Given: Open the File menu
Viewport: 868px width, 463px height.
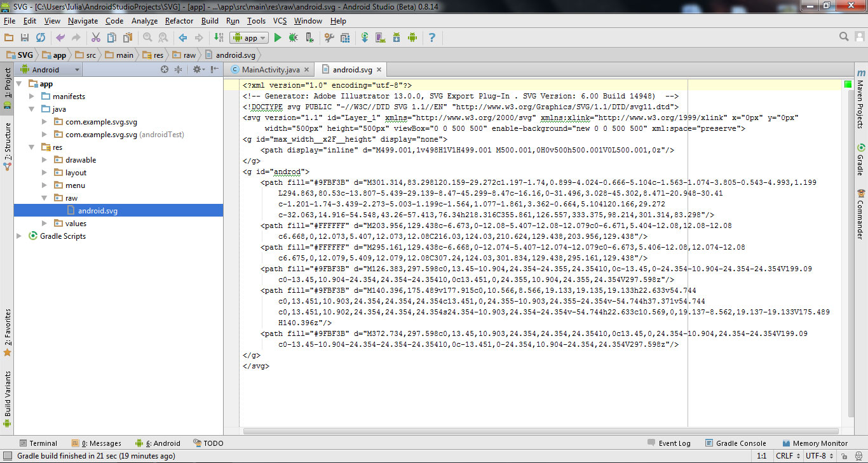Looking at the screenshot, I should (x=9, y=21).
